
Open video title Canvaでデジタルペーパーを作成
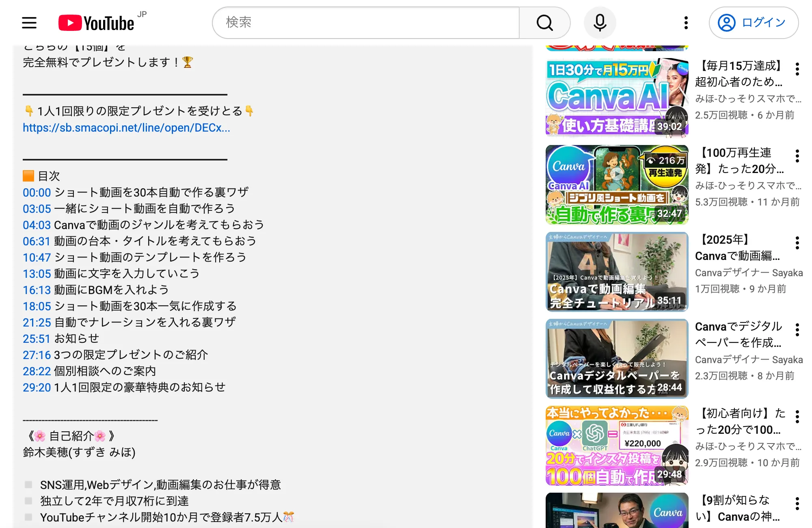[x=739, y=335]
